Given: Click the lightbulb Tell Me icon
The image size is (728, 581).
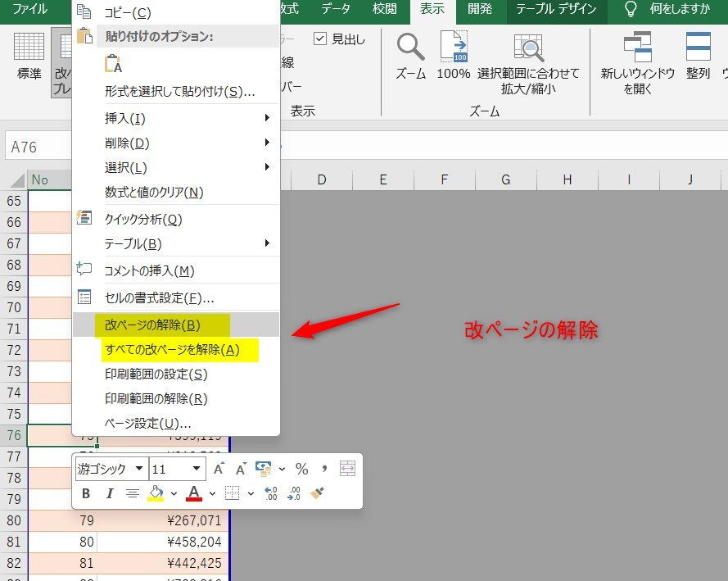Looking at the screenshot, I should (x=631, y=9).
